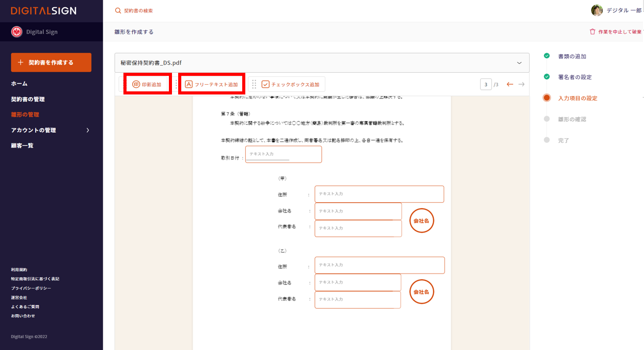Image resolution: width=644 pixels, height=350 pixels.
Task: Go to previous page with left arrow
Action: tap(510, 85)
